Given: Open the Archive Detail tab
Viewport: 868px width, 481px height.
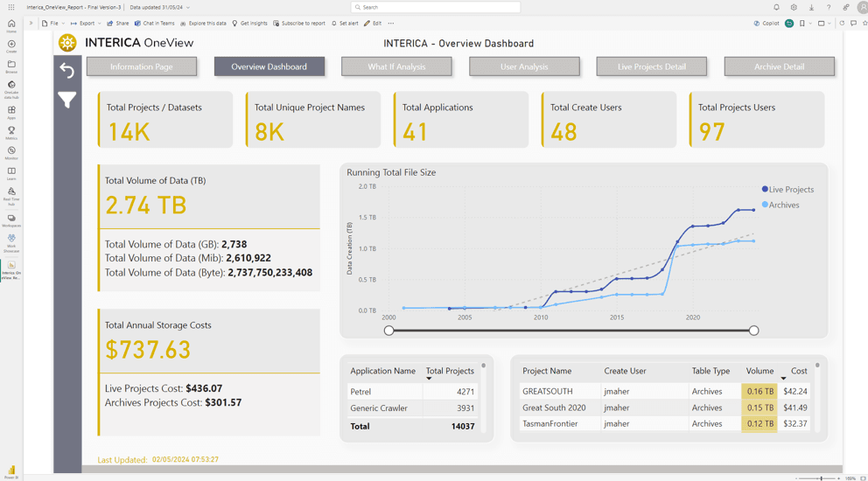Looking at the screenshot, I should click(x=779, y=66).
